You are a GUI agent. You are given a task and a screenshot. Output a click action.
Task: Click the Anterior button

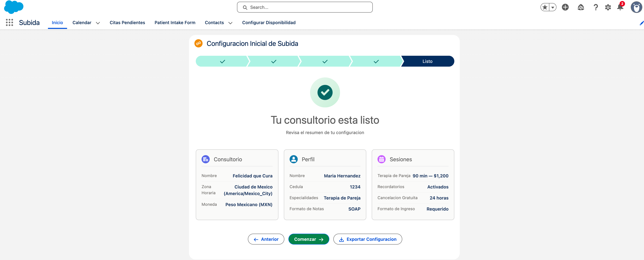[x=266, y=239]
